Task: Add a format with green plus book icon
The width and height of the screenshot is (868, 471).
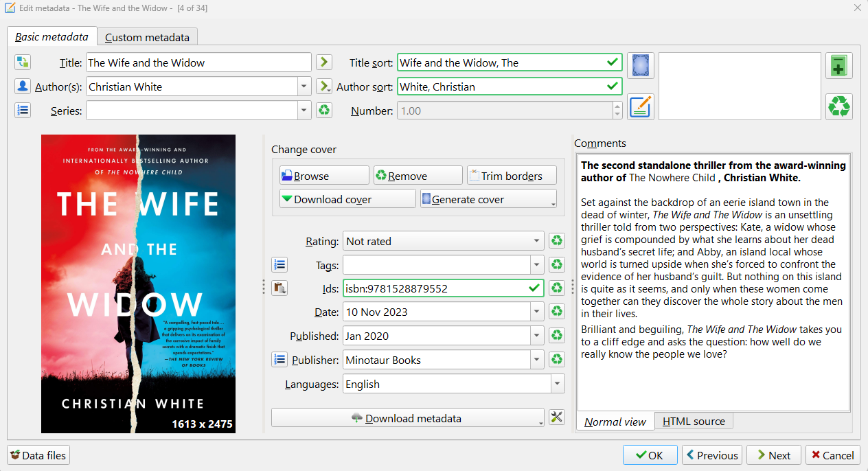Action: pos(839,66)
